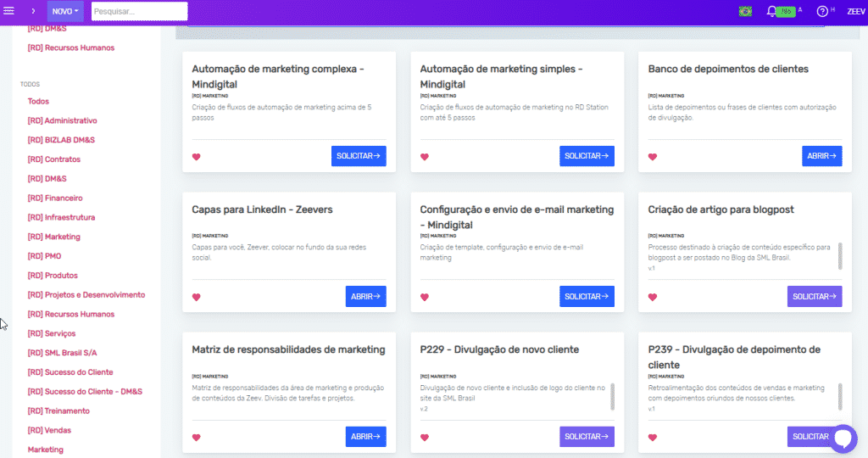The height and width of the screenshot is (458, 868).
Task: Click SOLICITAR for P239 Divulgação de depoimento
Action: [810, 437]
